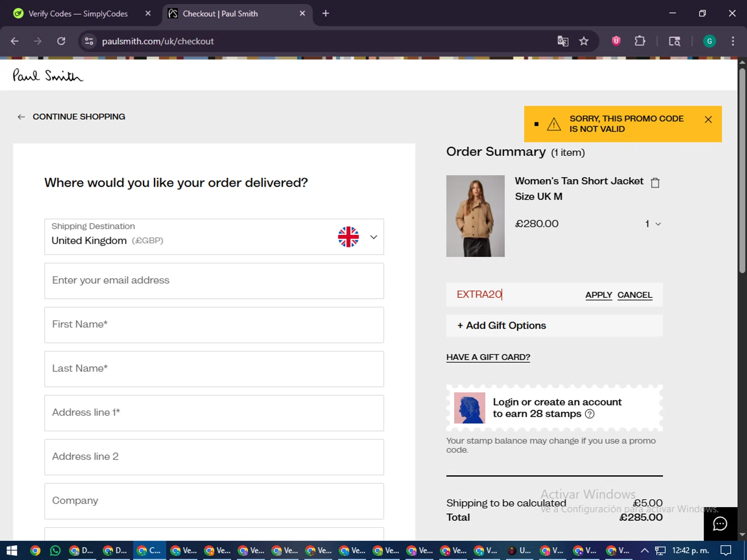Open WhatsApp from the taskbar
Image resolution: width=747 pixels, height=560 pixels.
(x=55, y=550)
